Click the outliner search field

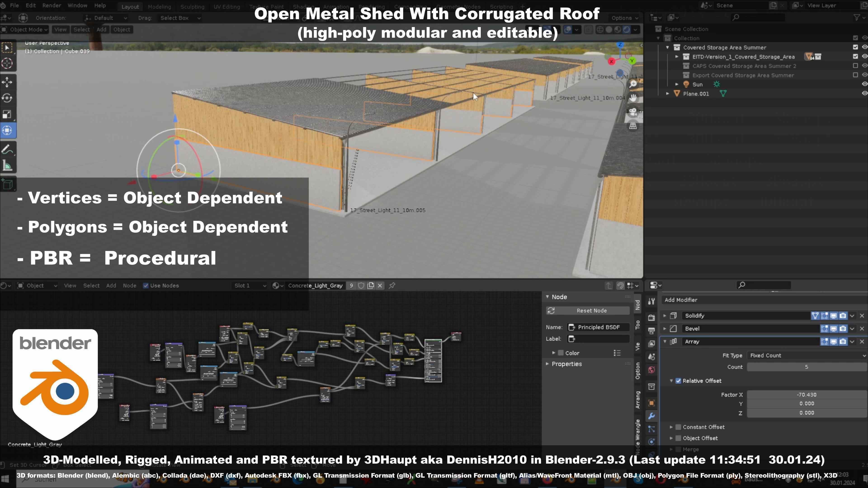(758, 18)
